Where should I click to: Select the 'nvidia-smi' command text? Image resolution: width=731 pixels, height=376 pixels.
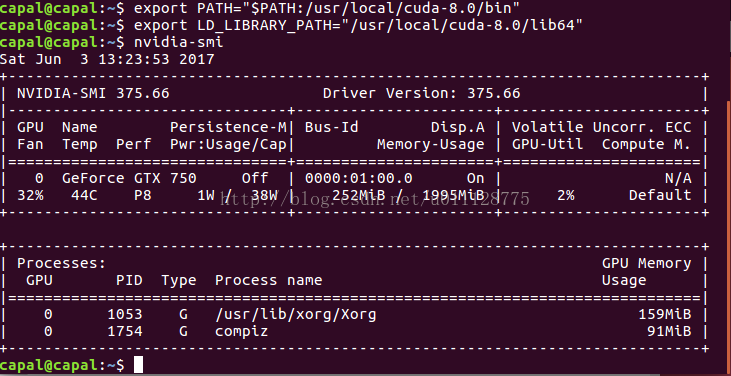click(x=179, y=42)
